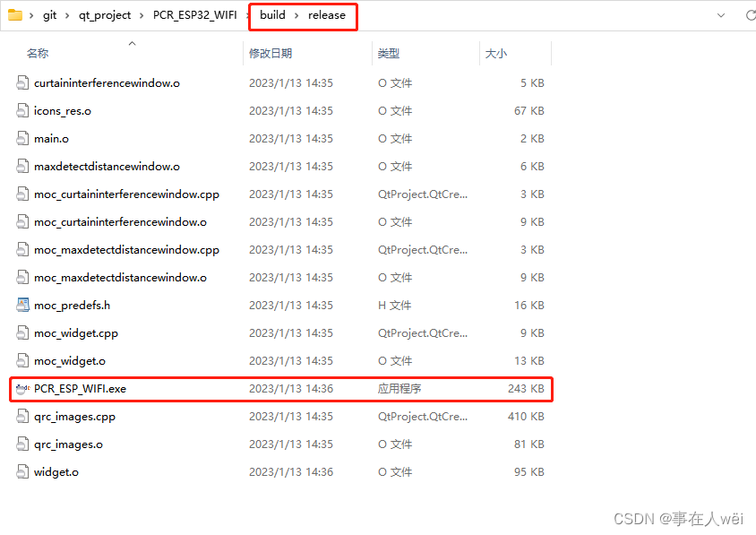Click the 13 KB size cell

tap(528, 361)
